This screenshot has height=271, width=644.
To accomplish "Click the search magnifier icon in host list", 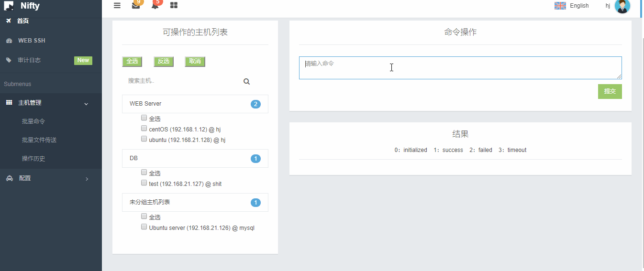I will click(x=246, y=81).
